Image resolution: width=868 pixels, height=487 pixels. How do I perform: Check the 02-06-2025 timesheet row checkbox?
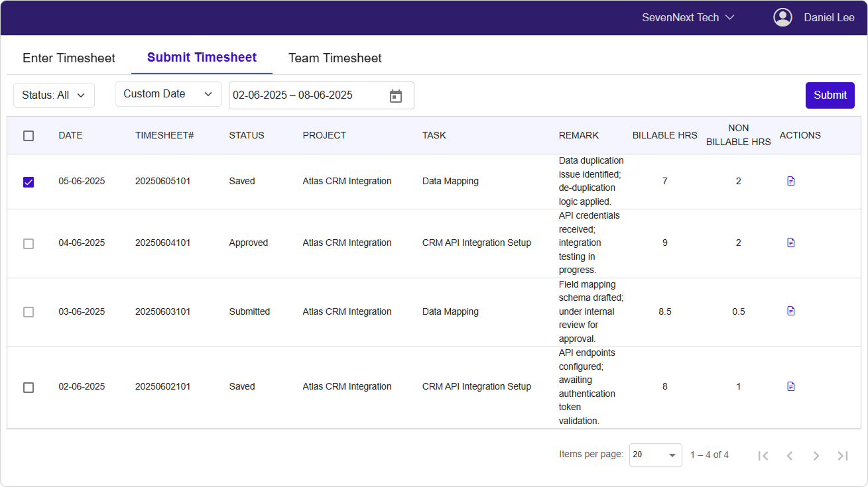click(x=29, y=387)
